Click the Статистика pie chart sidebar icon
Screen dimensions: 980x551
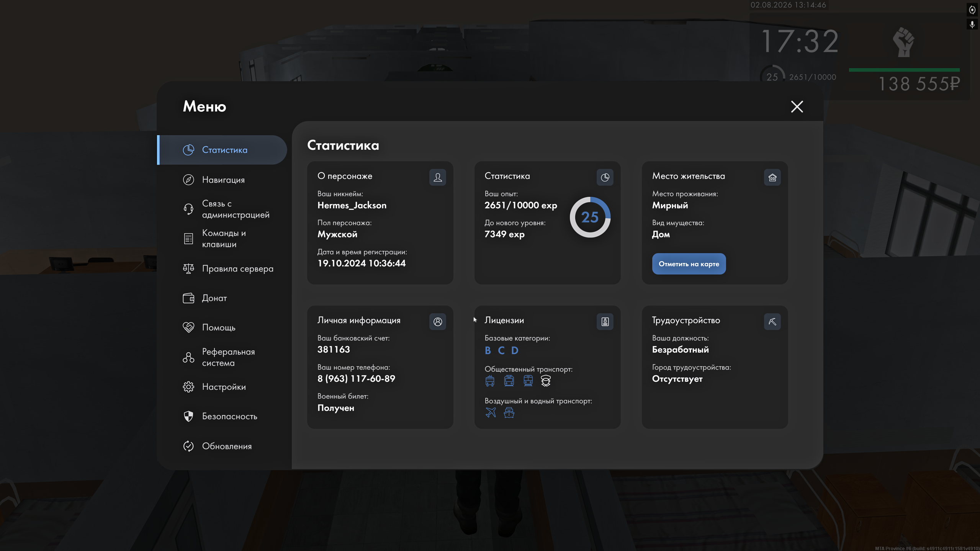click(188, 150)
